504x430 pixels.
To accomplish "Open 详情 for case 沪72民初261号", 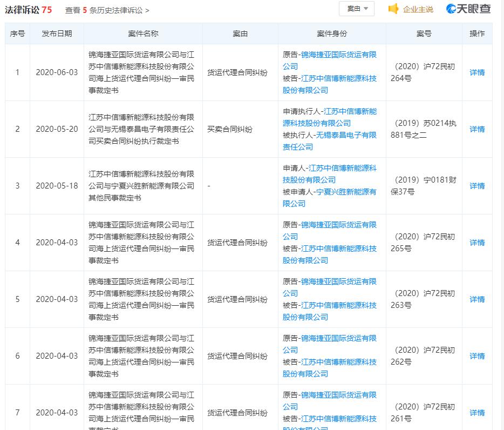I will pyautogui.click(x=477, y=412).
